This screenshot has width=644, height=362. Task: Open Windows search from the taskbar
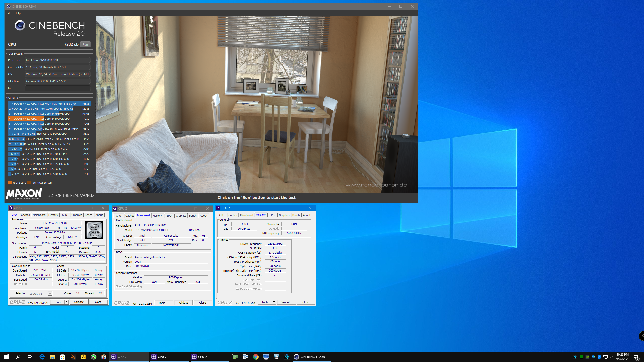coord(18,357)
